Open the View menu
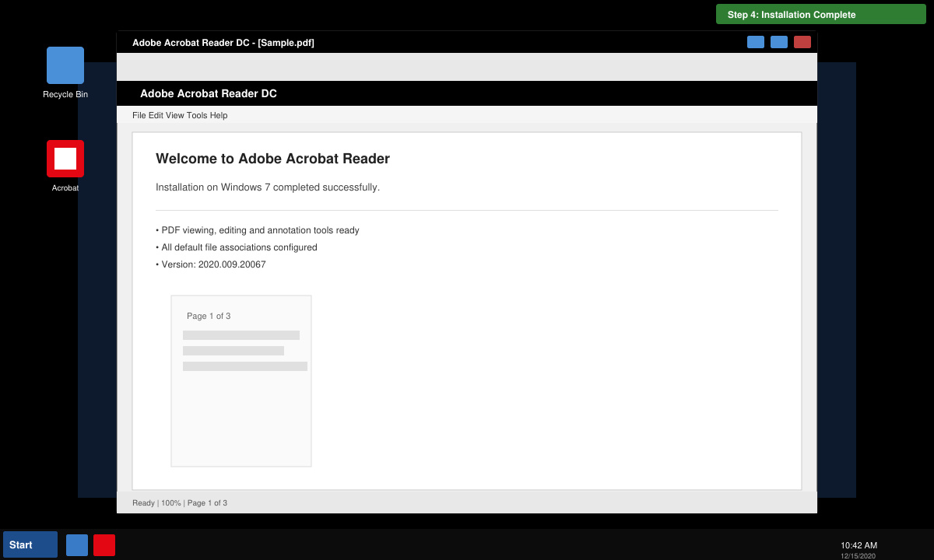The image size is (934, 560). [x=175, y=115]
